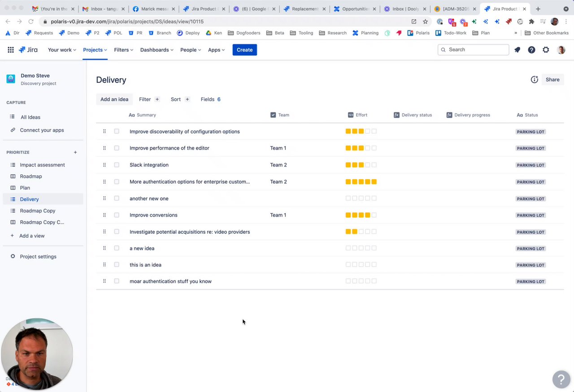Click the Delivery status formula icon

pos(396,115)
